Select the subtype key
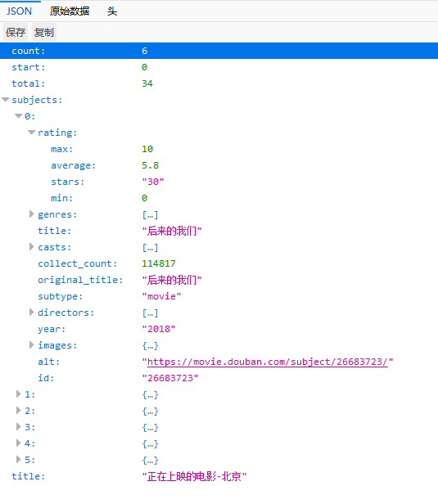Screen dimensions: 438x504 [x=60, y=296]
